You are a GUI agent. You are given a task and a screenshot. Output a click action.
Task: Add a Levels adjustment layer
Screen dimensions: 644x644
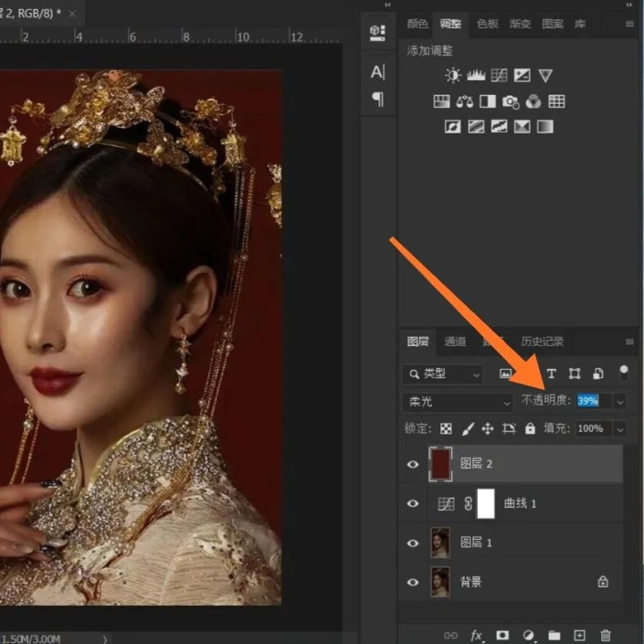[476, 76]
